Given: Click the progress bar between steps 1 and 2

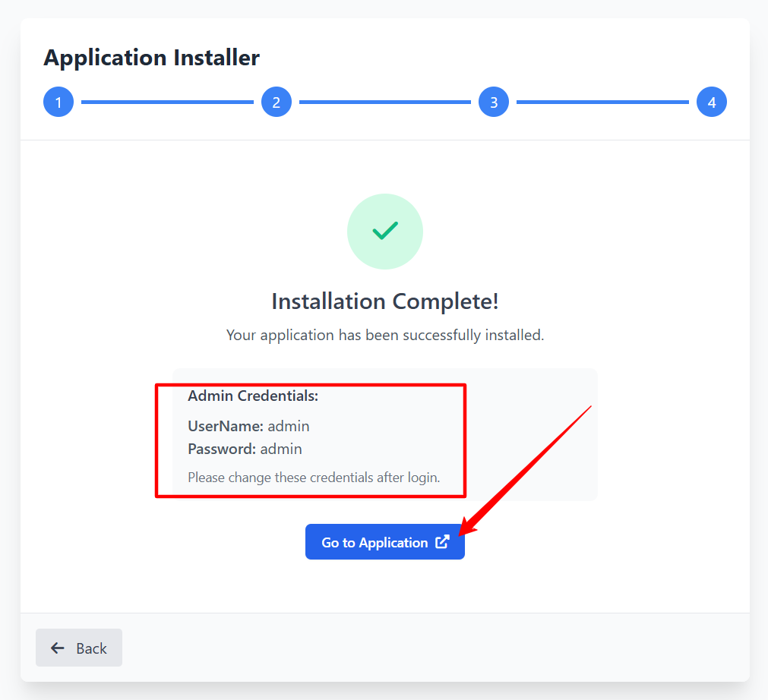Looking at the screenshot, I should [167, 101].
